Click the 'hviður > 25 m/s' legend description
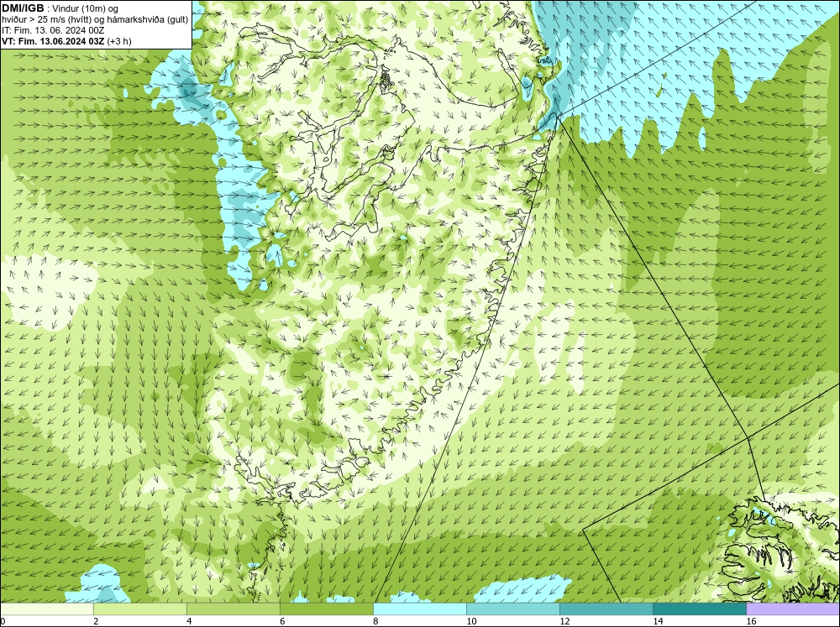 pyautogui.click(x=95, y=20)
